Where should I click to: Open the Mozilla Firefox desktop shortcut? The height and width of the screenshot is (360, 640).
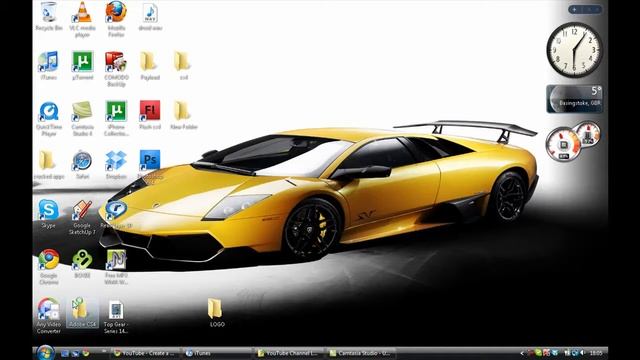tap(116, 19)
